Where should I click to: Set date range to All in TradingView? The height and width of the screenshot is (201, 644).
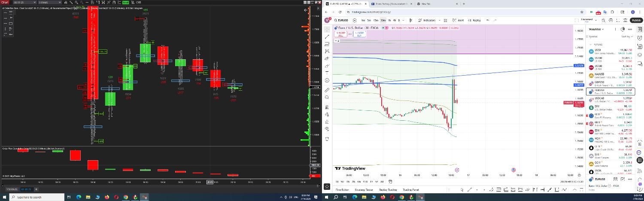tap(382, 182)
